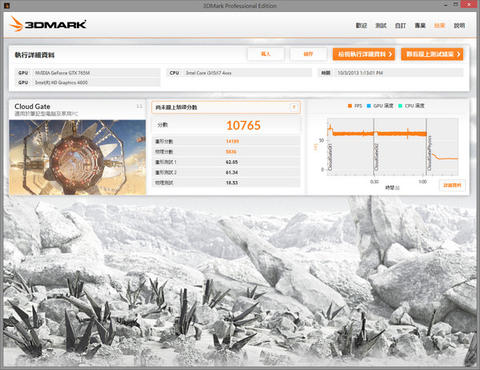The image size is (480, 370).
Task: Switch to the 測試 (Tests) tab
Action: point(381,25)
